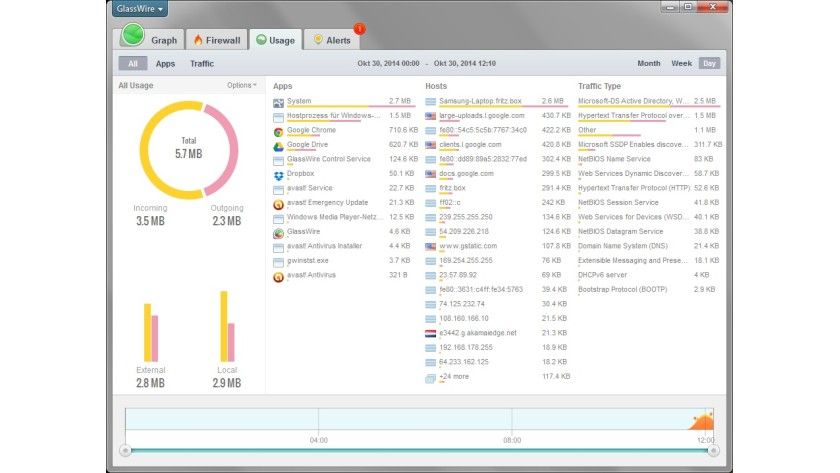Click the flag icon for www.gstatic.com

pos(431,246)
